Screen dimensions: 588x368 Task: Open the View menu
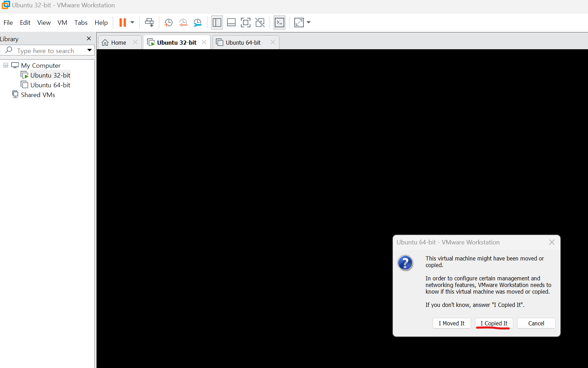click(x=44, y=23)
